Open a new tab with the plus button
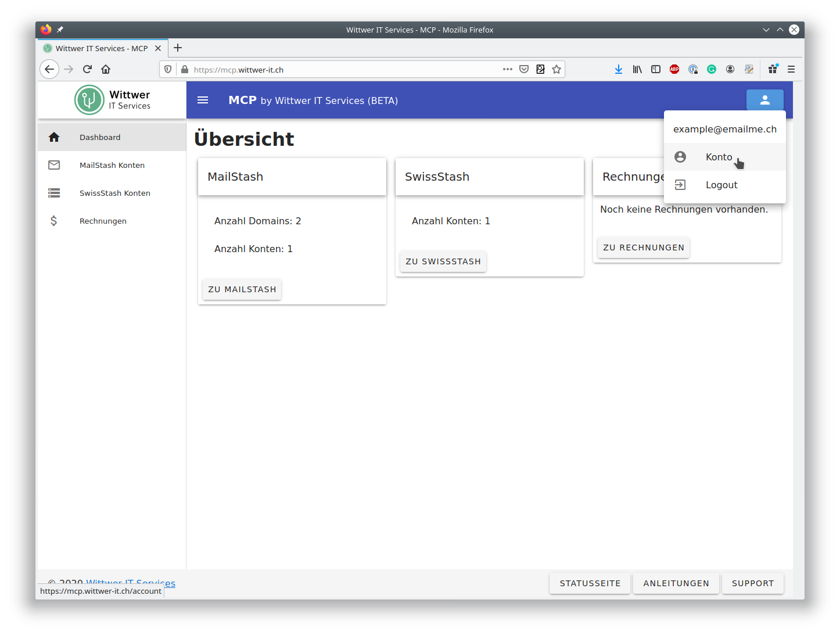Screen dimensions: 840x635 (x=178, y=48)
